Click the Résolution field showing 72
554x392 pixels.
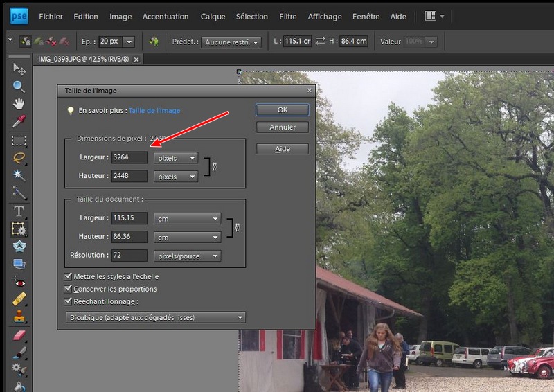pos(129,255)
